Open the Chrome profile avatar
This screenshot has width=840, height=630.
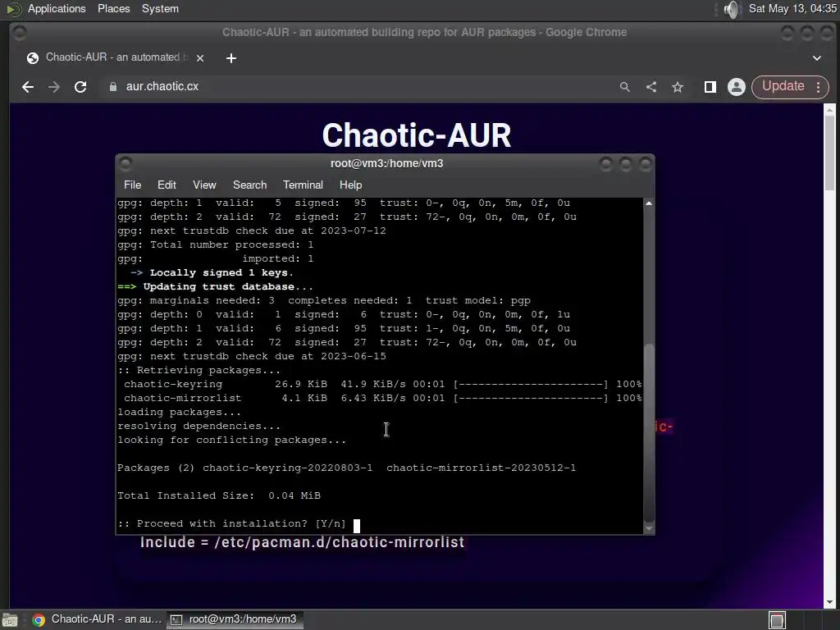pyautogui.click(x=737, y=87)
